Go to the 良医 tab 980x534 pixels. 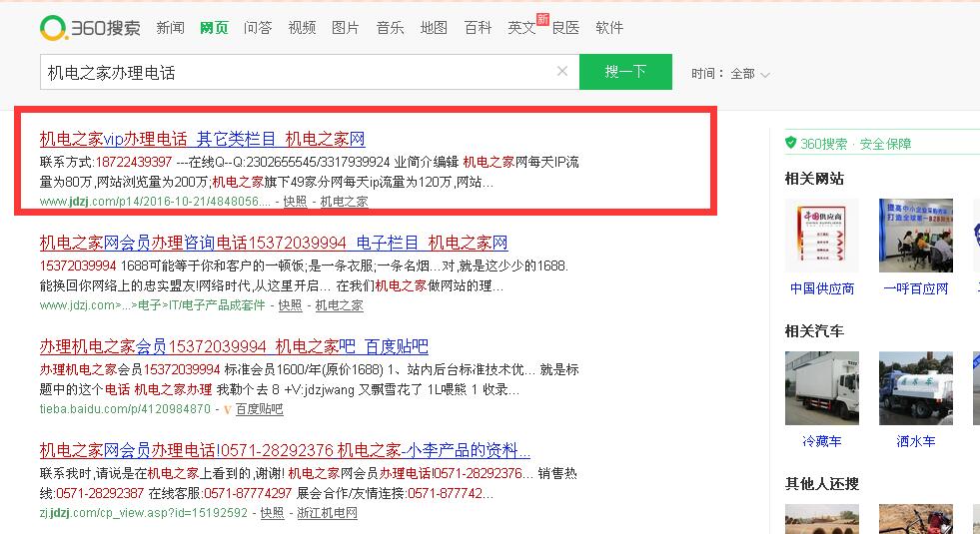pos(565,28)
